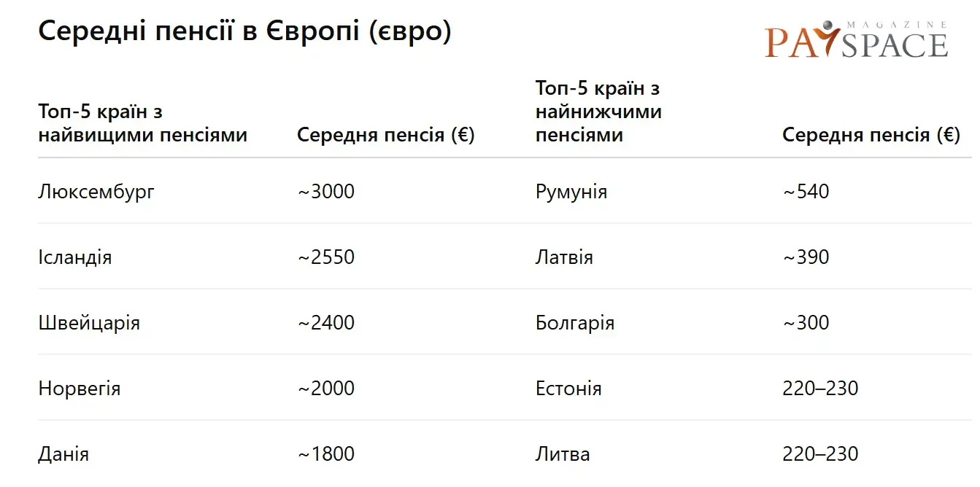This screenshot has height=487, width=980.
Task: Click the ~2400 value cell
Action: tap(326, 323)
